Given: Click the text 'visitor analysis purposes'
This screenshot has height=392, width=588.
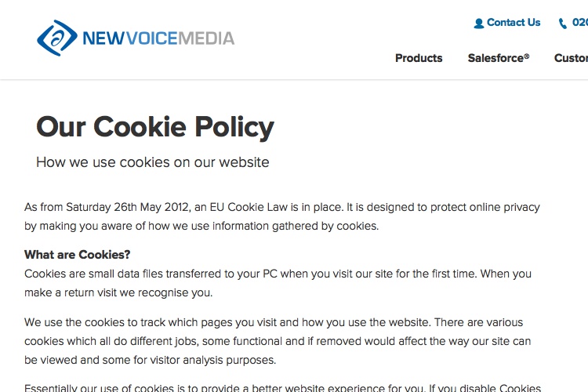Looking at the screenshot, I should pyautogui.click(x=213, y=360).
